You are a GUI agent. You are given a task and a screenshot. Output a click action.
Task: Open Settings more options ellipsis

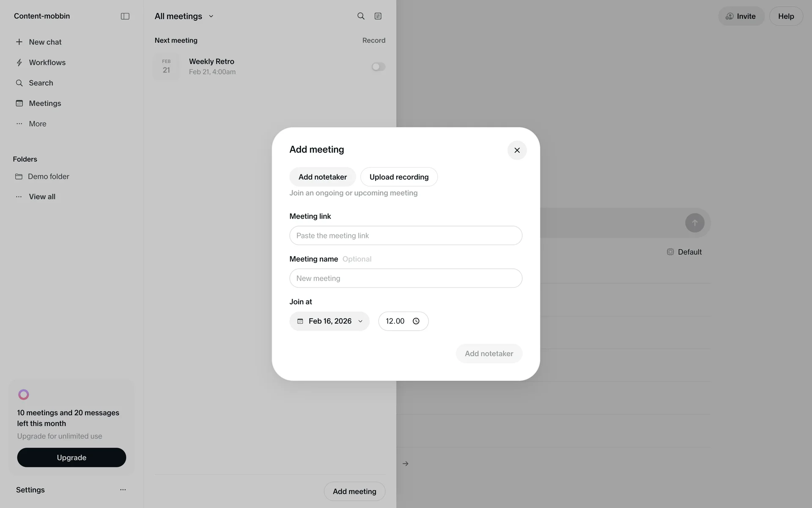click(123, 490)
